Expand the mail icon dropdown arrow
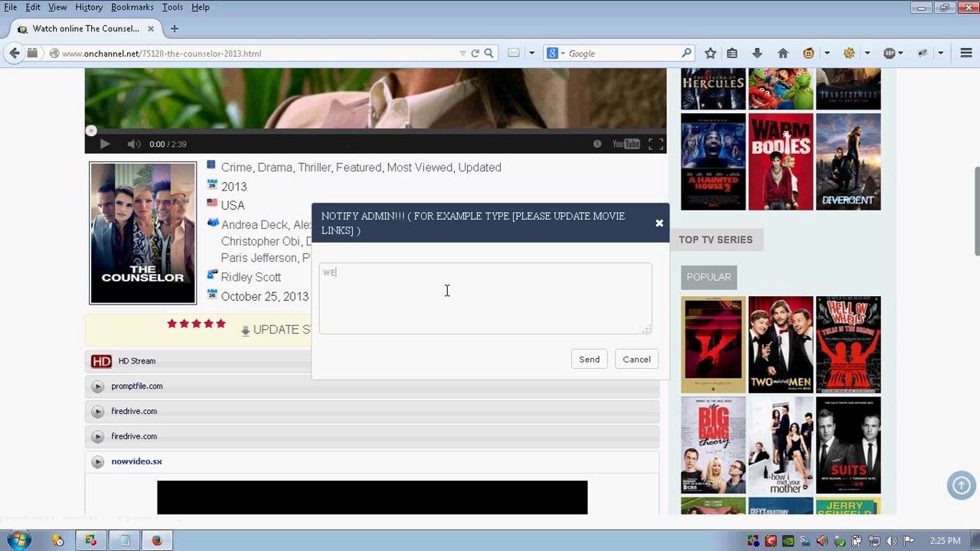Image resolution: width=980 pixels, height=551 pixels. 531,53
